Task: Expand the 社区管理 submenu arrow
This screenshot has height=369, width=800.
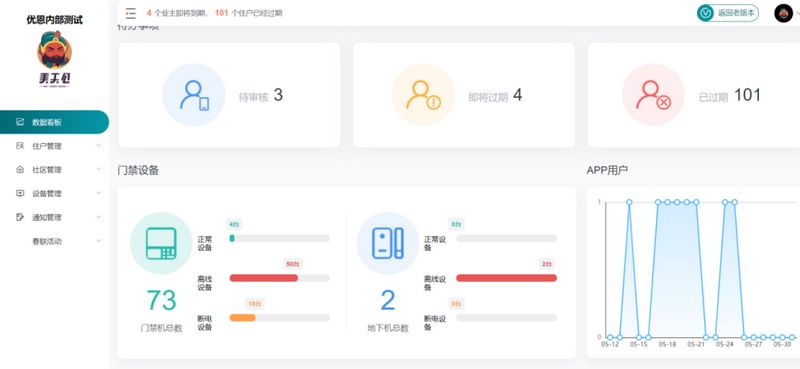Action: coord(98,169)
